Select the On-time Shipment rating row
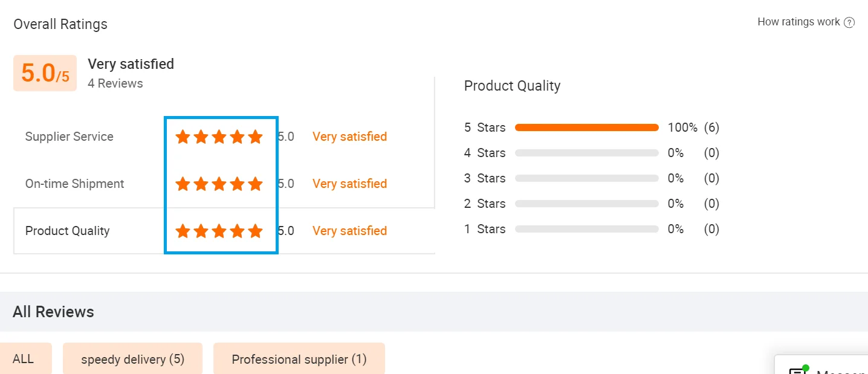Screen dimensions: 868x374 pyautogui.click(x=75, y=184)
